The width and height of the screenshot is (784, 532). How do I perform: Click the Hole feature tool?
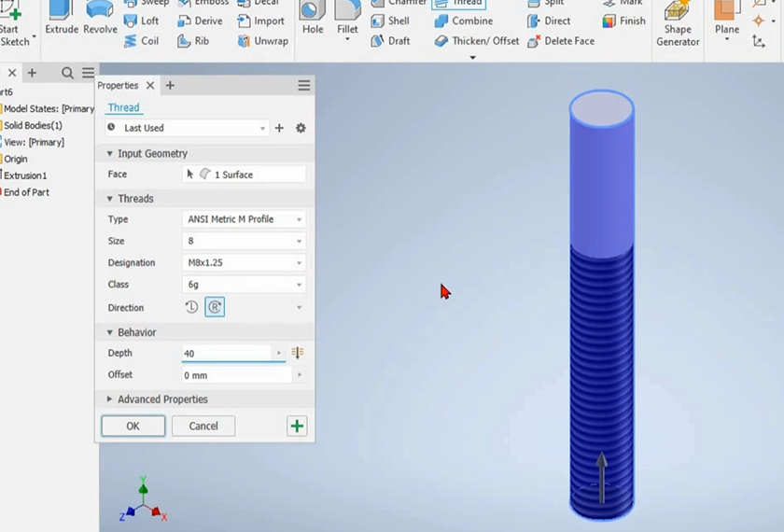click(x=313, y=19)
